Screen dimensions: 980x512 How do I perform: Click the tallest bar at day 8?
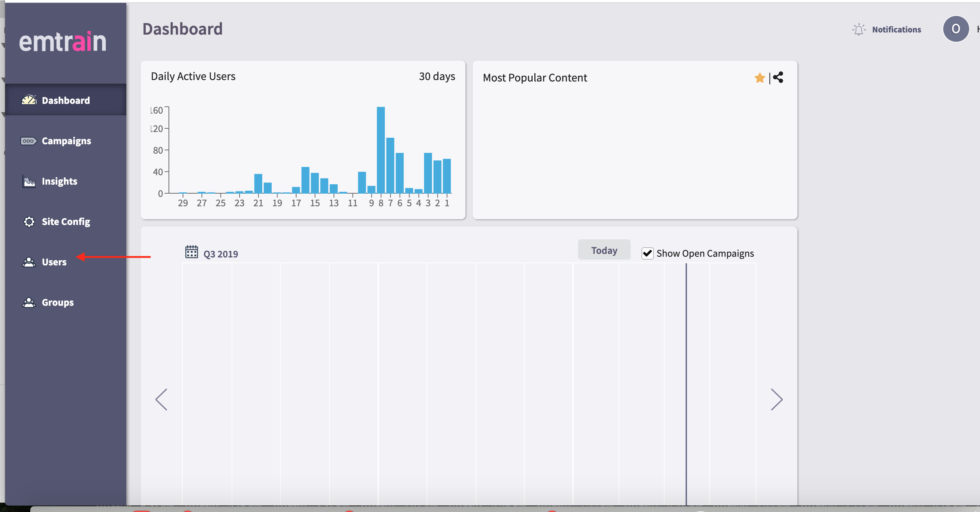[380, 150]
